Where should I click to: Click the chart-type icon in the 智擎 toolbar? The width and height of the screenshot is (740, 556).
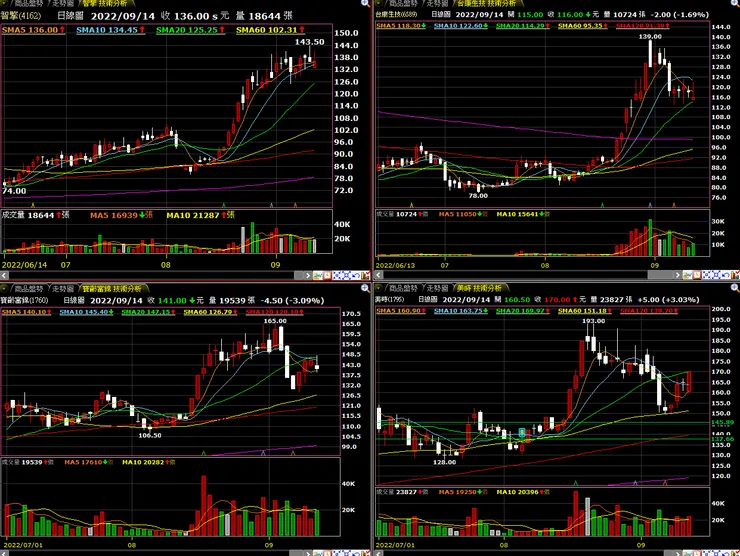318,275
